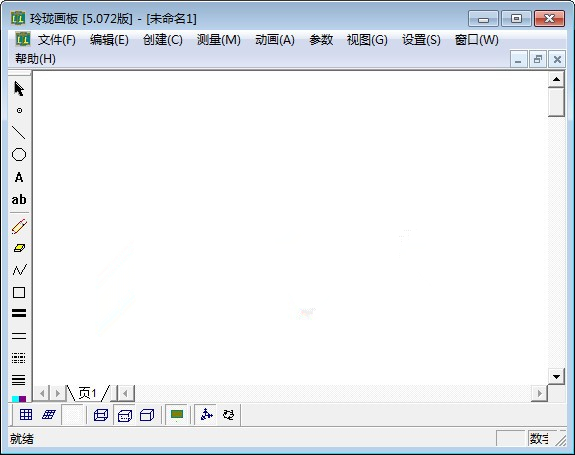Switch to the 页1 page tab
Image resolution: width=575 pixels, height=455 pixels.
point(88,393)
